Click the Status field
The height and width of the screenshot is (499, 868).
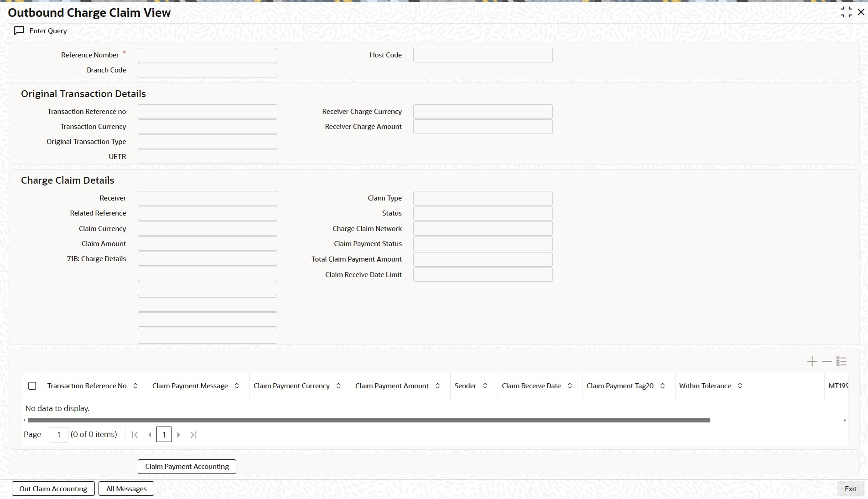coord(483,213)
